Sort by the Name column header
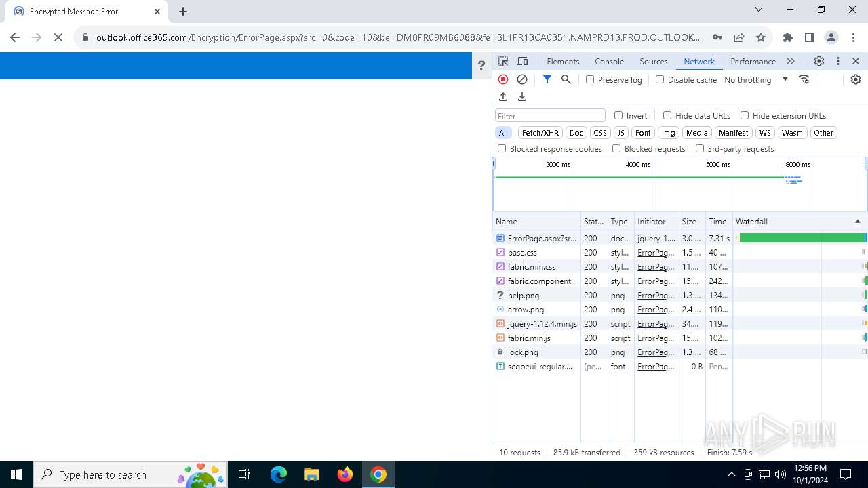This screenshot has width=868, height=488. [536, 222]
